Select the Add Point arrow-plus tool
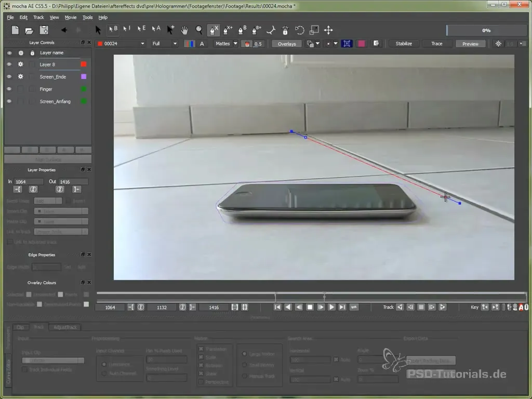Screen dimensions: 532x399 [170, 30]
